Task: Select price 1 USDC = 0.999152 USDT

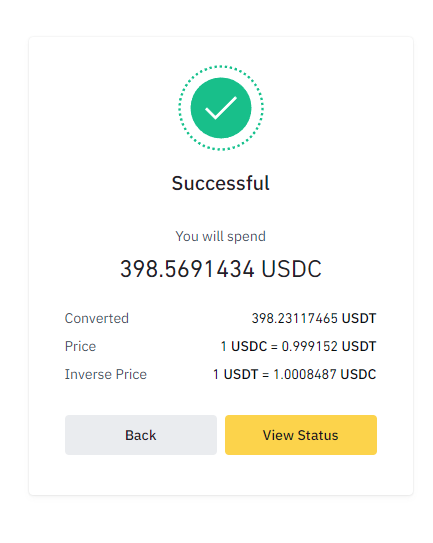Action: click(299, 346)
